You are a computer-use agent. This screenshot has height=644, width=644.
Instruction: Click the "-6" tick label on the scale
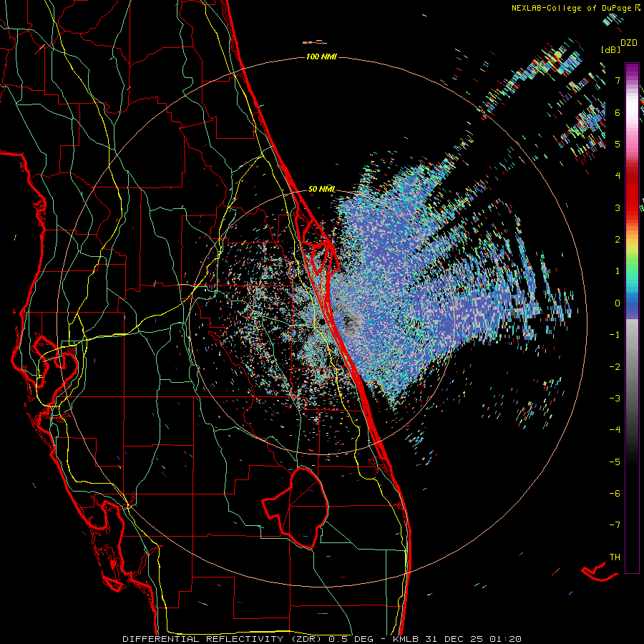[x=615, y=494]
